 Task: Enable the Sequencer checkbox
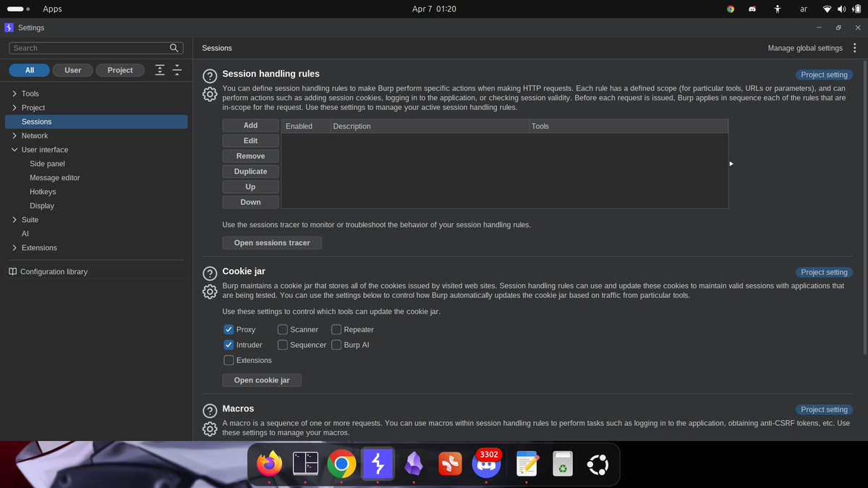[x=283, y=345]
